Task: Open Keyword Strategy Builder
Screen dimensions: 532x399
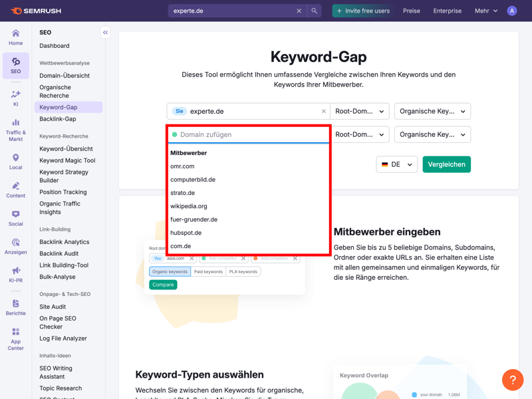Action: (64, 176)
